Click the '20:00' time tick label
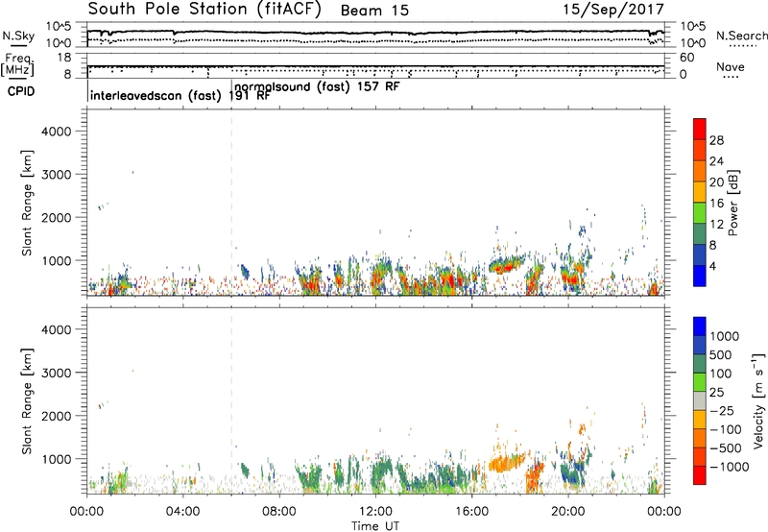 click(568, 512)
